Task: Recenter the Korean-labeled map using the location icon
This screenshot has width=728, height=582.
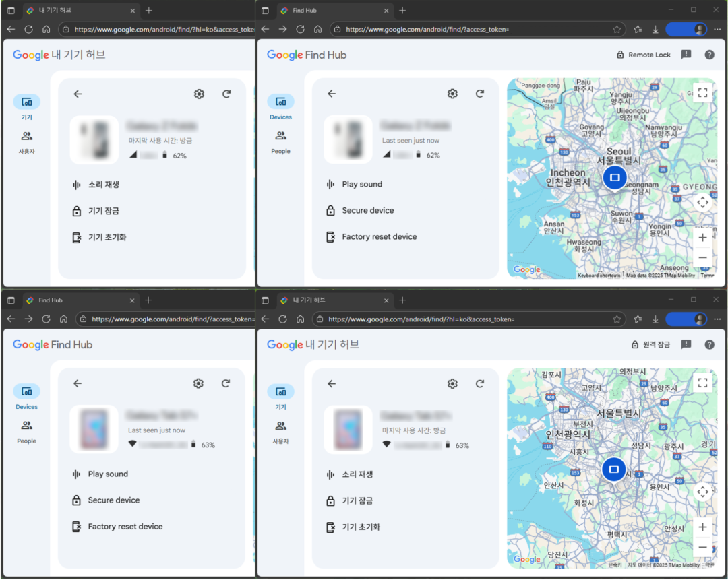Action: (702, 492)
